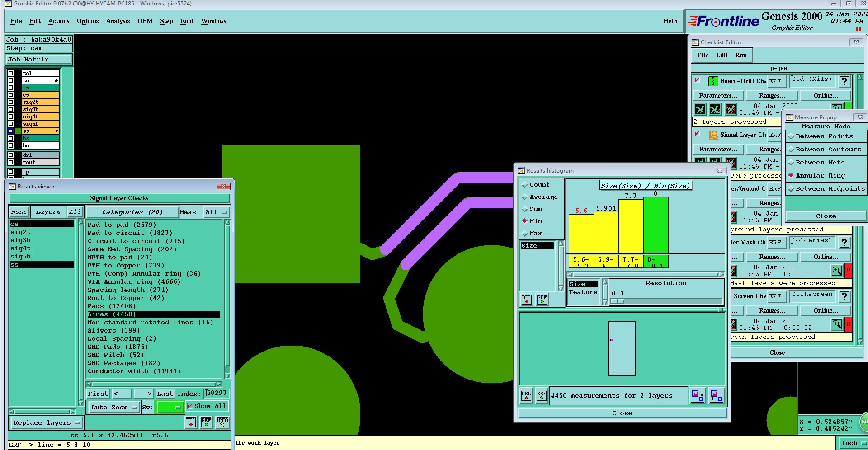This screenshot has height=450, width=868.
Task: Click REF icon beside histogram Size list
Action: tap(542, 300)
